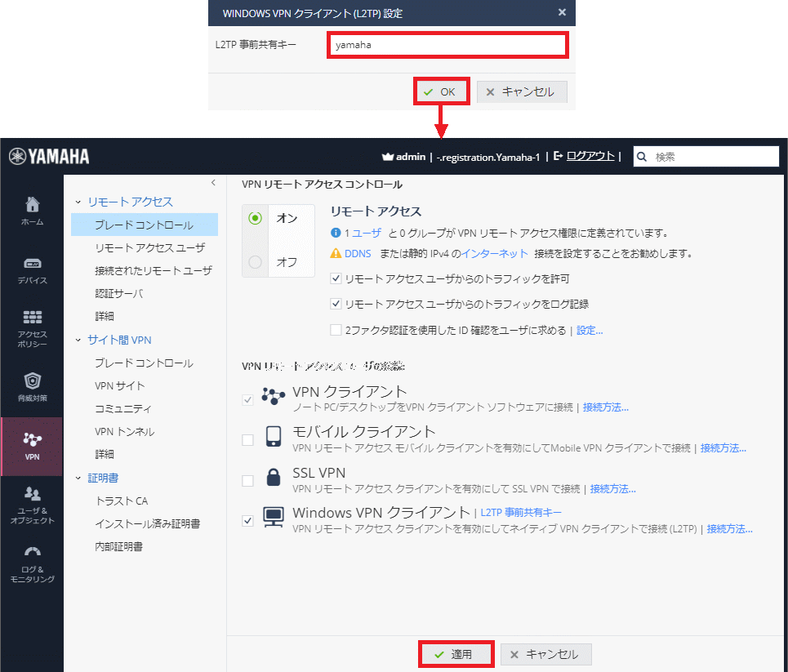788x672 pixels.
Task: Open the Home icon in sidebar
Action: point(32,205)
